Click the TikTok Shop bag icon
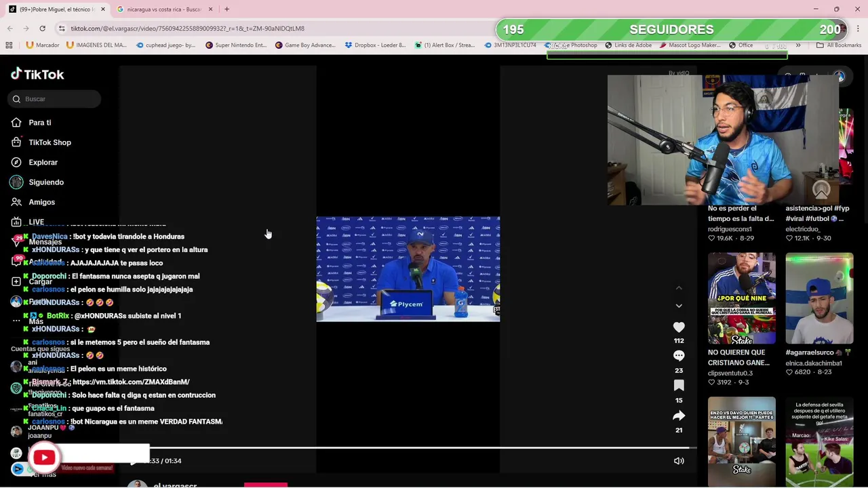 (x=16, y=142)
